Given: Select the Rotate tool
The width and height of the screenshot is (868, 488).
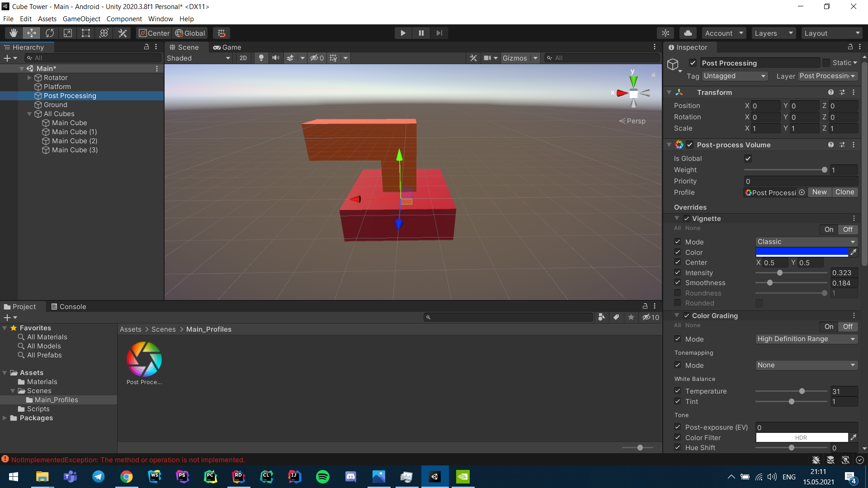Looking at the screenshot, I should pyautogui.click(x=50, y=33).
